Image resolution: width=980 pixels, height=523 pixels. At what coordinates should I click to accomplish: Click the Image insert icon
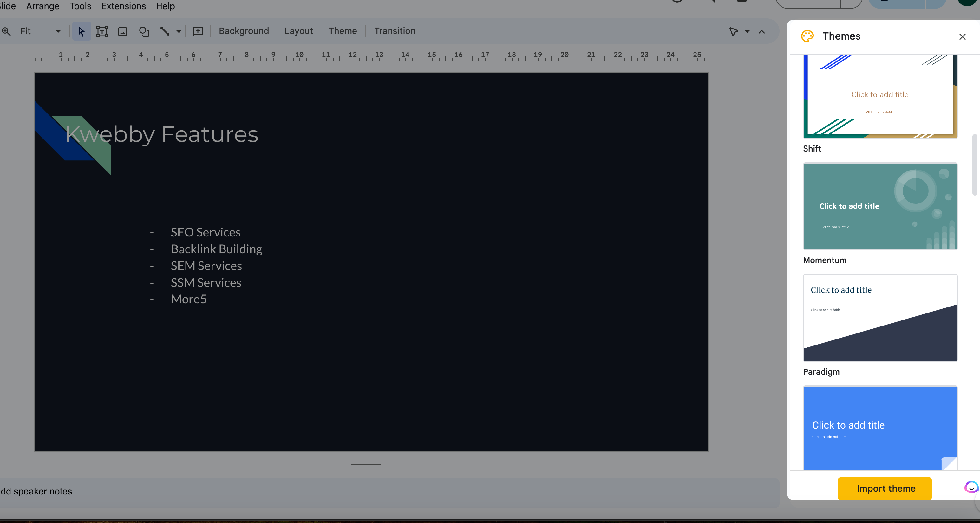(x=122, y=30)
